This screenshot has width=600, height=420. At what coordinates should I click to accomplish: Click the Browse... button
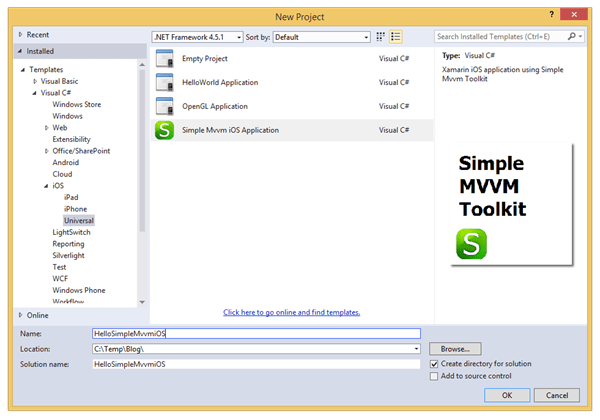point(455,348)
